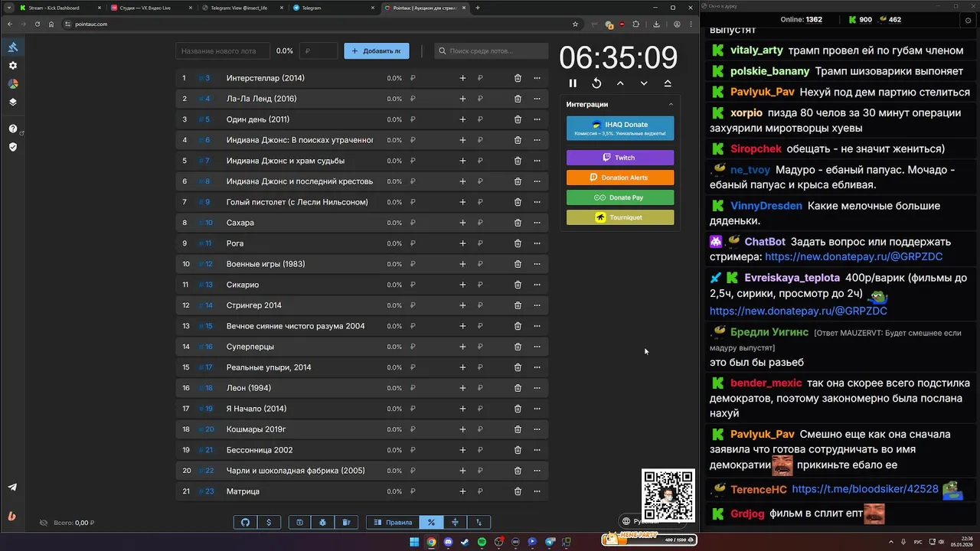
Task: Open more options for Кошмары 2019г lot
Action: point(537,429)
